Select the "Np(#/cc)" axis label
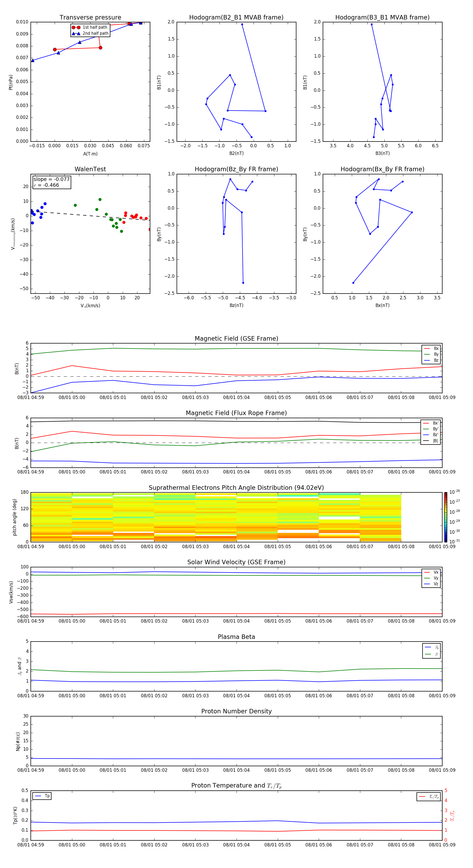The image size is (473, 868). point(18,741)
